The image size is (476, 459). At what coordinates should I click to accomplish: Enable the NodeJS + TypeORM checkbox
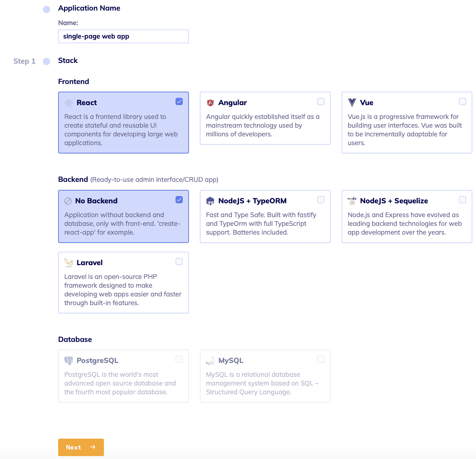tap(320, 200)
